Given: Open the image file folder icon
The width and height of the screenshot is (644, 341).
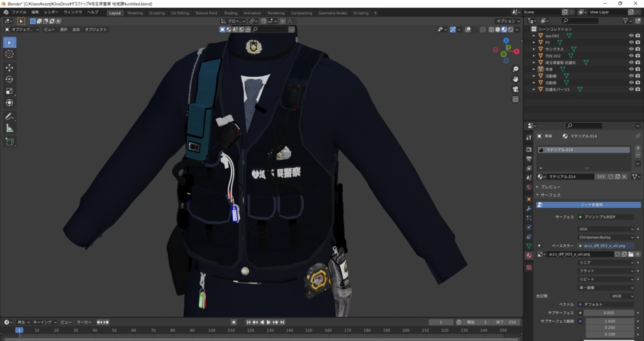Looking at the screenshot, I should pyautogui.click(x=631, y=254).
